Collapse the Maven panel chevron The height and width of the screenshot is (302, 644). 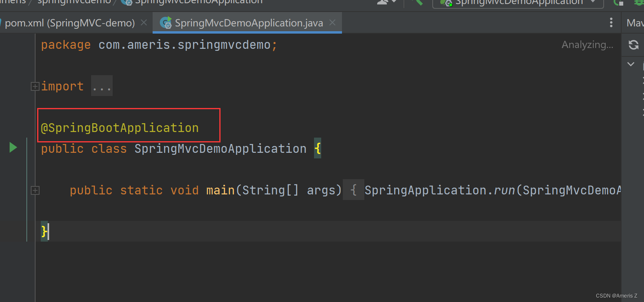pos(631,64)
